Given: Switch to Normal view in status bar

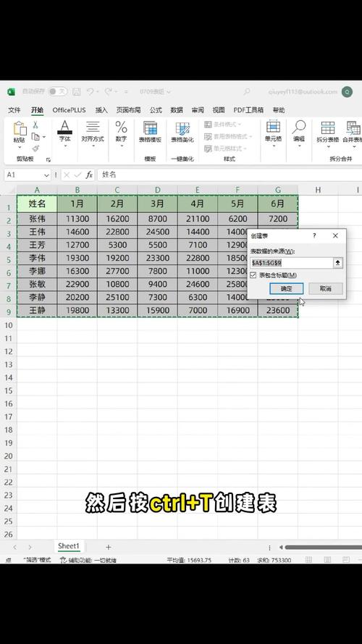Looking at the screenshot, I should point(308,559).
